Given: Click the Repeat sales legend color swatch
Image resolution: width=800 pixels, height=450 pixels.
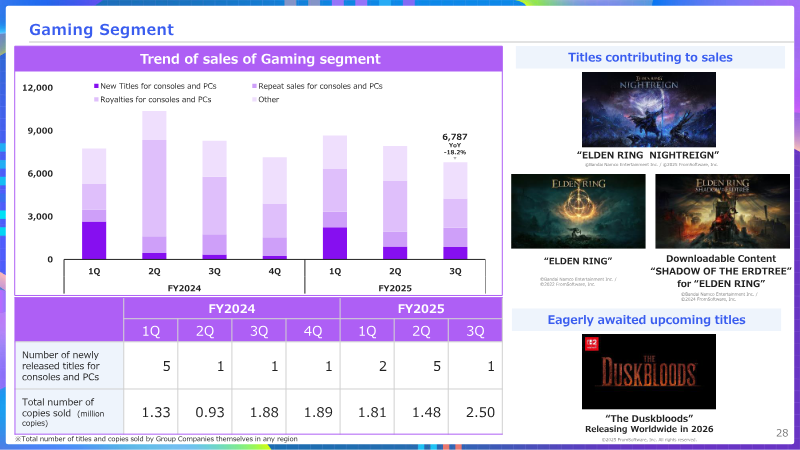Looking at the screenshot, I should tap(254, 86).
